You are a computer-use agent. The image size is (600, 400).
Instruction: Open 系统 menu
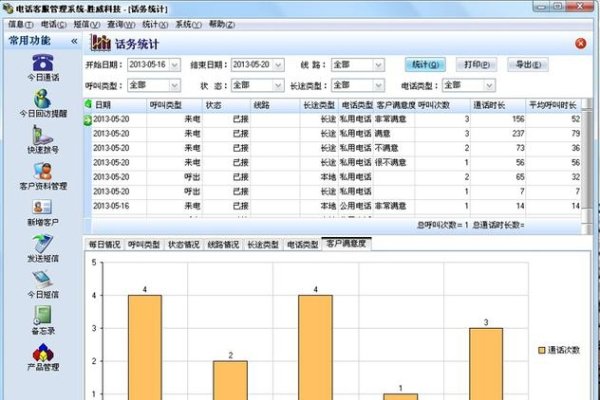(188, 24)
